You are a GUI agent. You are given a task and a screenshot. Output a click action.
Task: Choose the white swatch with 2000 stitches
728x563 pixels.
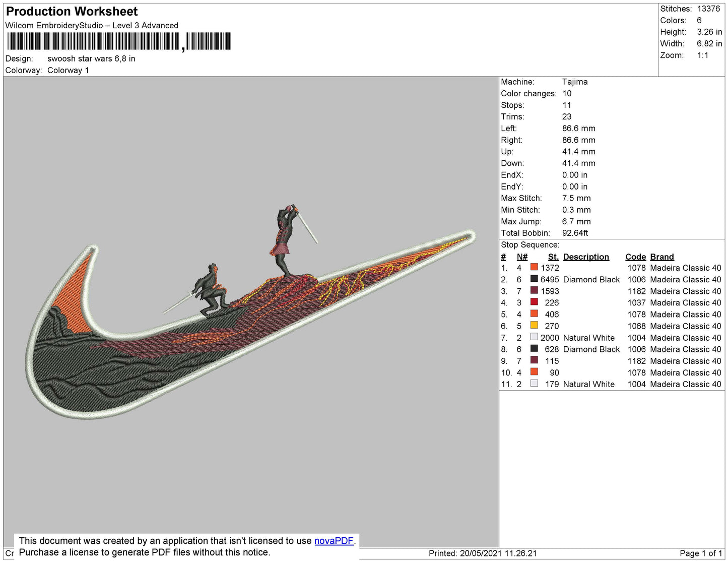coord(534,337)
